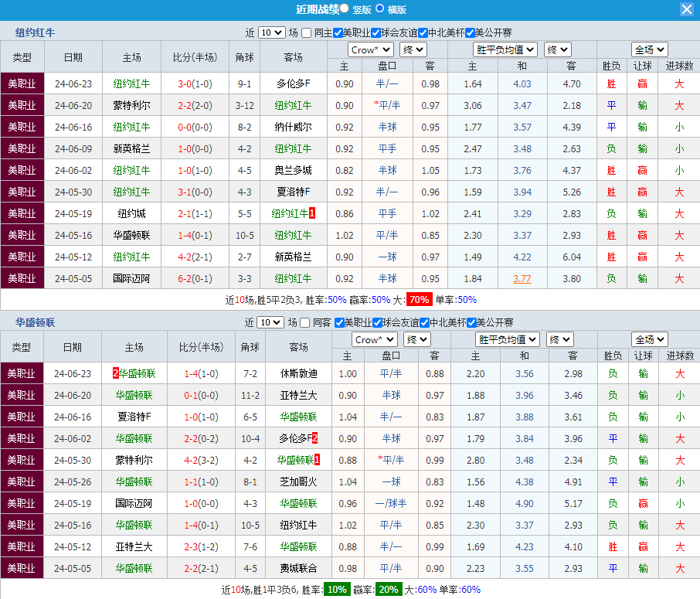Click the green 10% win-rate badge
The height and width of the screenshot is (599, 700).
335,590
